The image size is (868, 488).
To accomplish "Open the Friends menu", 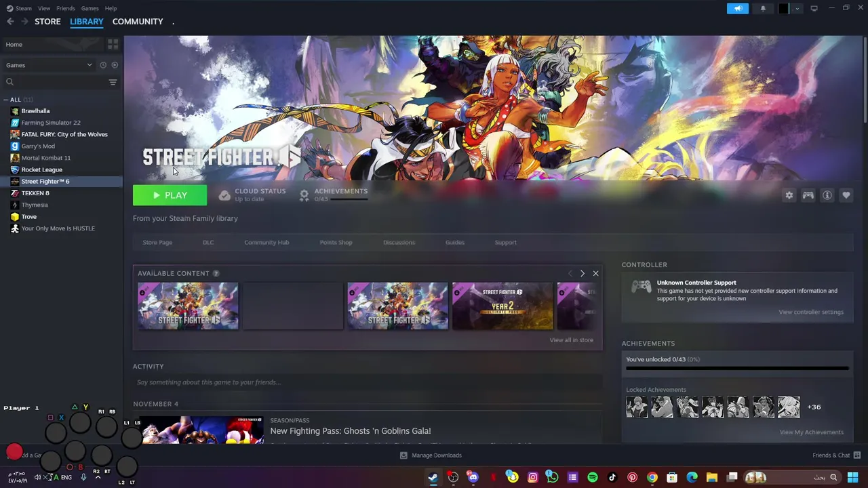I will click(x=66, y=8).
